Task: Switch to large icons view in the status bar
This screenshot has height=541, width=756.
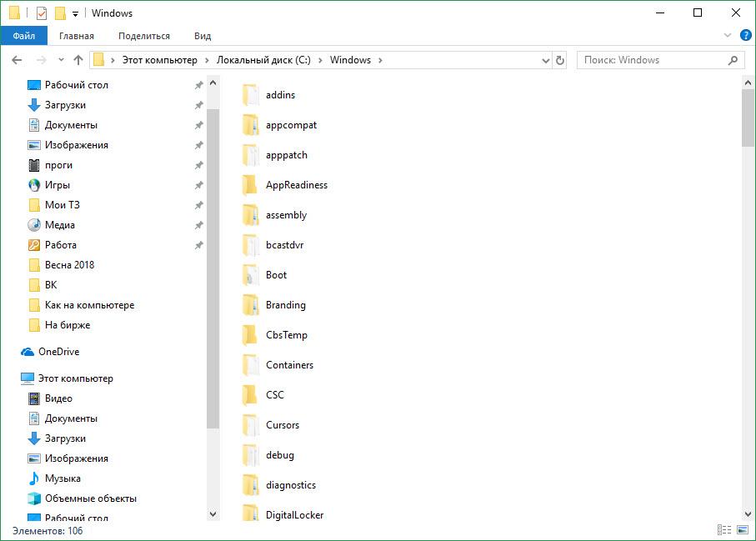Action: coord(741,530)
